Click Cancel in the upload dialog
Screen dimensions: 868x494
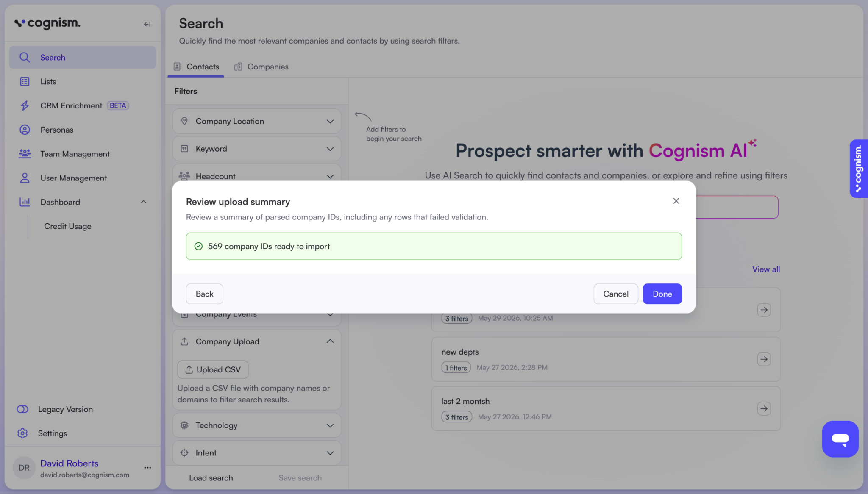click(x=615, y=294)
